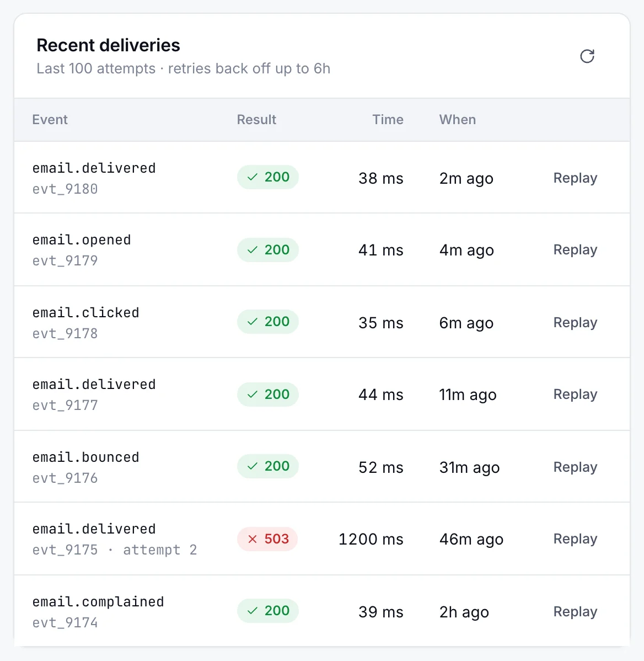
Task: Click the When column header
Action: pos(458,120)
